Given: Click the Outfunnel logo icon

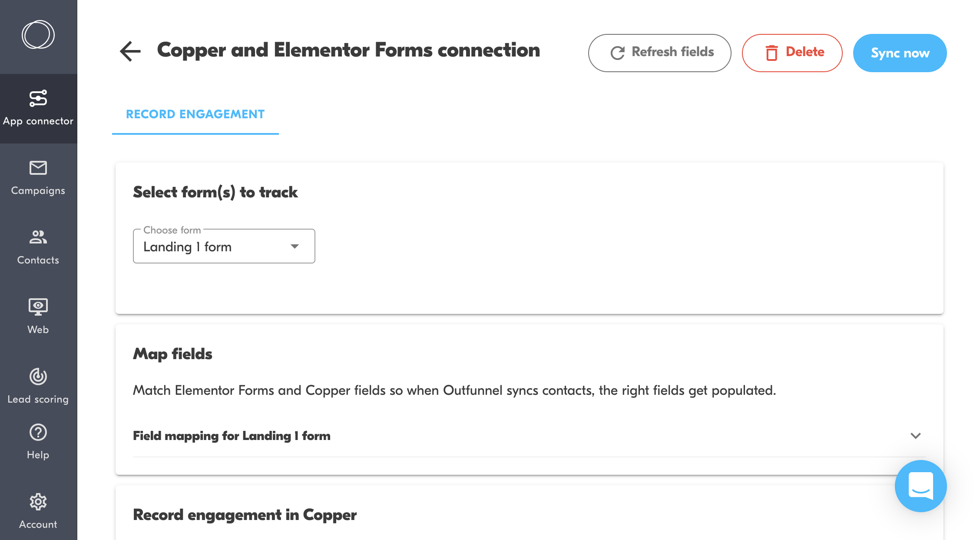Looking at the screenshot, I should point(38,35).
